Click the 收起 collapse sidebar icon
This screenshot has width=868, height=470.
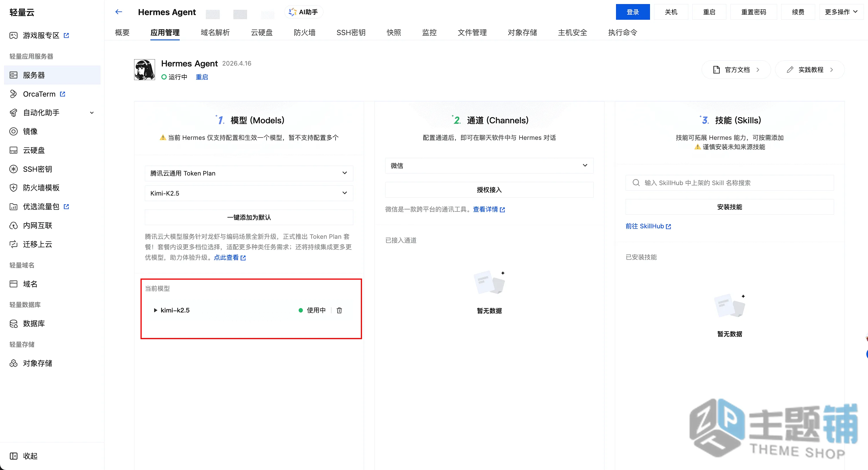tap(13, 456)
